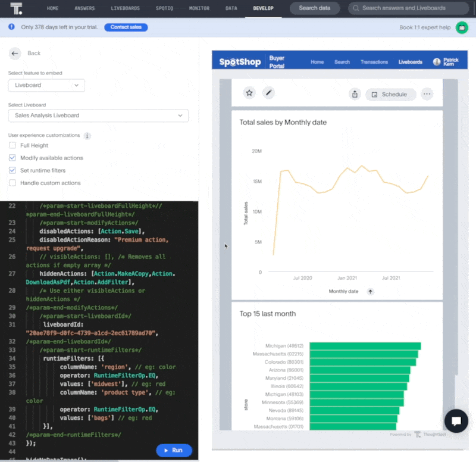Click the pencil edit icon

(269, 93)
